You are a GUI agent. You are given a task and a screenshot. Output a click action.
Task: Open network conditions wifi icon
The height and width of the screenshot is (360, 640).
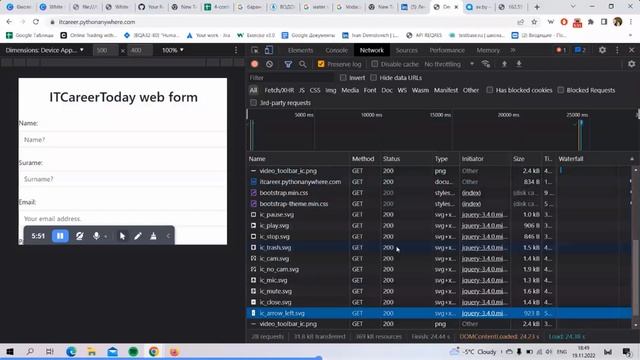(x=486, y=64)
